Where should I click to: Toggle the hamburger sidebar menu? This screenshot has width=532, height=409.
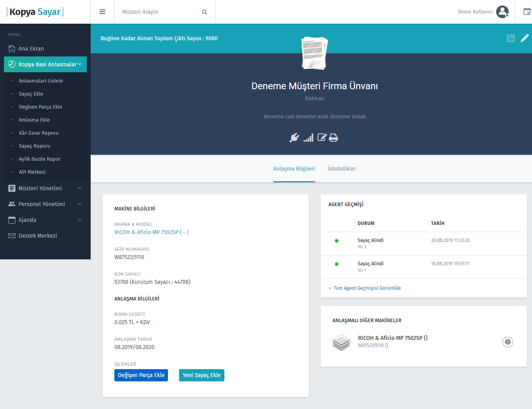click(x=102, y=12)
